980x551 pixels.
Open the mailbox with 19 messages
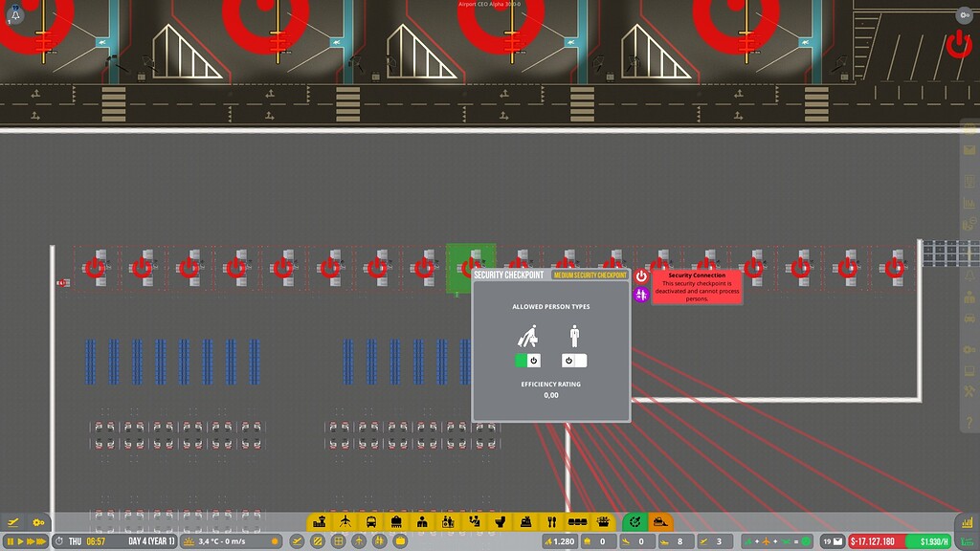tap(833, 541)
